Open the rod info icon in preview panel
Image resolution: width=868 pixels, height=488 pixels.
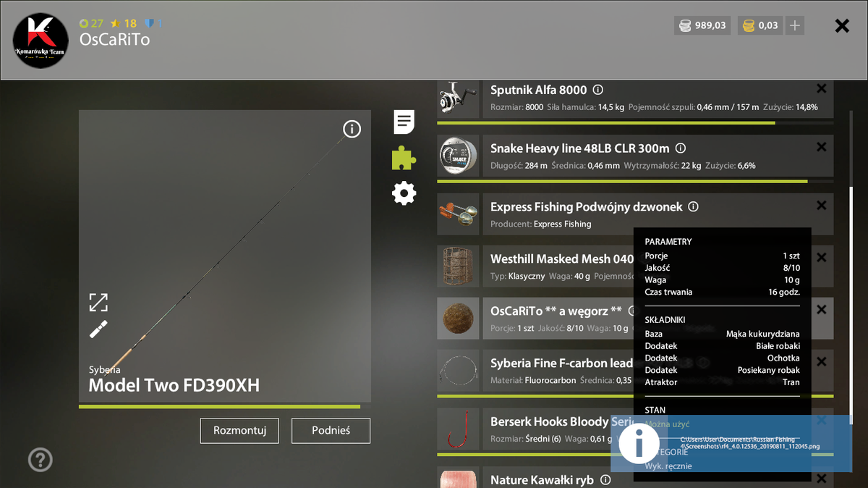352,130
